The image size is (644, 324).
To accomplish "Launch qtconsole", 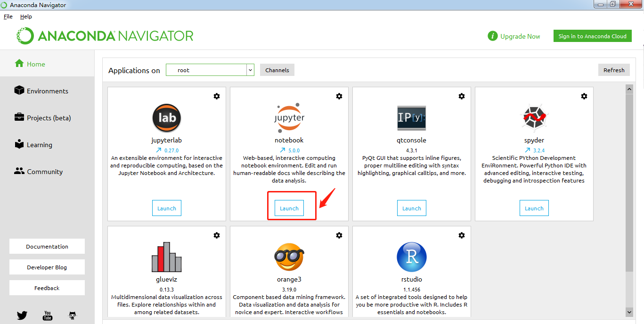I will [412, 208].
